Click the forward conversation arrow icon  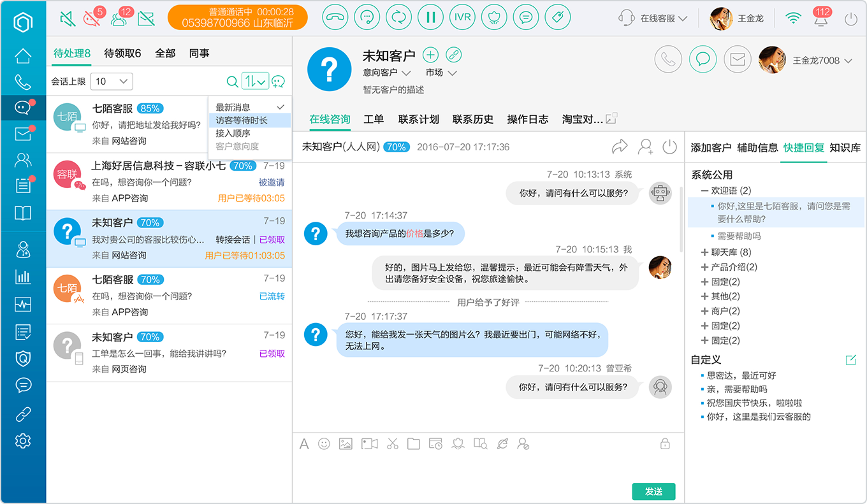[620, 147]
